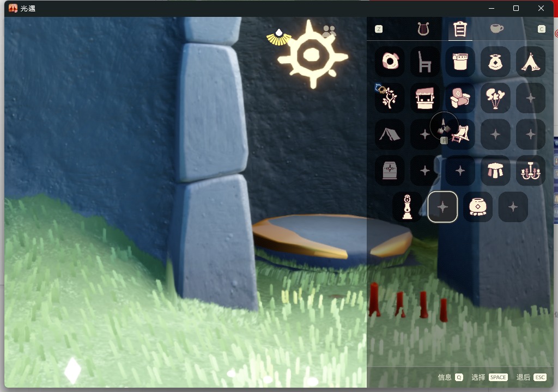Switch to the props cabinet tab
Image resolution: width=558 pixels, height=392 pixels.
460,29
